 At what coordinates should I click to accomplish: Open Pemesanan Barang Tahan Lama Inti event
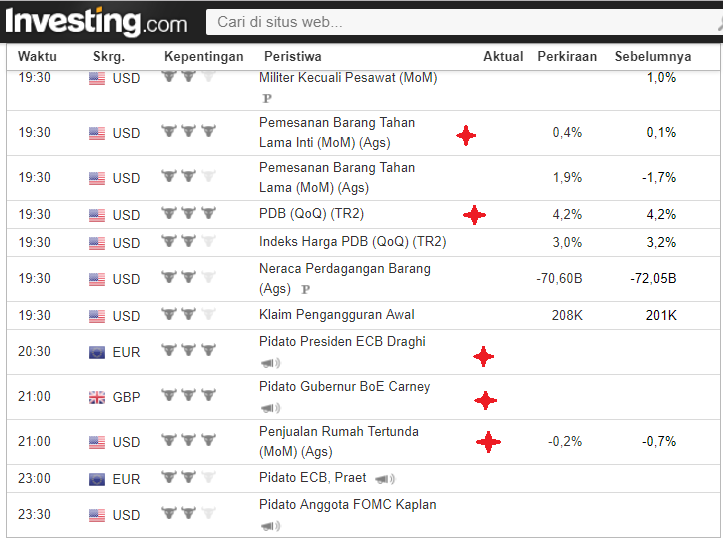pyautogui.click(x=337, y=133)
